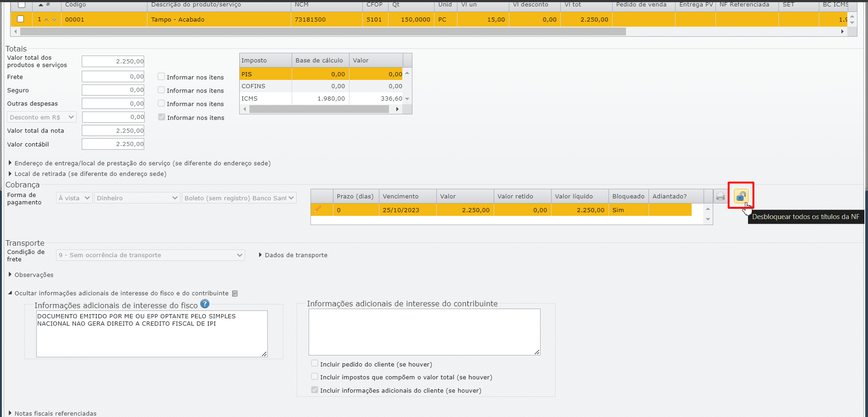Click the contribuinte additional information textarea
Image resolution: width=868 pixels, height=417 pixels.
coord(424,332)
